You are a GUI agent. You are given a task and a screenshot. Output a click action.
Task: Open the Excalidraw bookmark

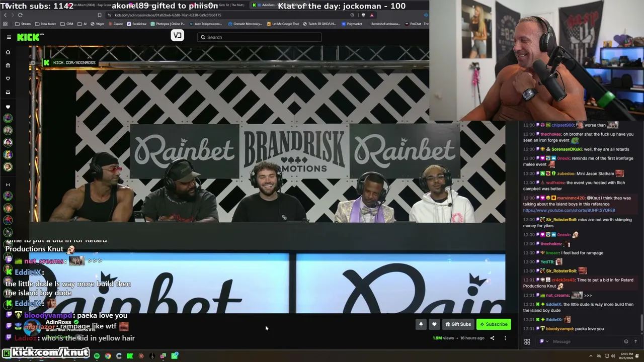137,24
